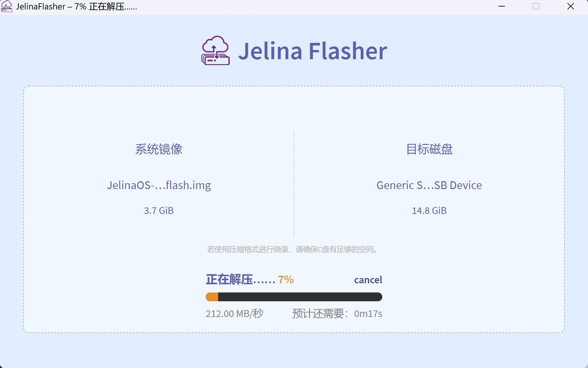The image size is (588, 368).
Task: Click the orange 7% progress percentage
Action: pos(286,280)
